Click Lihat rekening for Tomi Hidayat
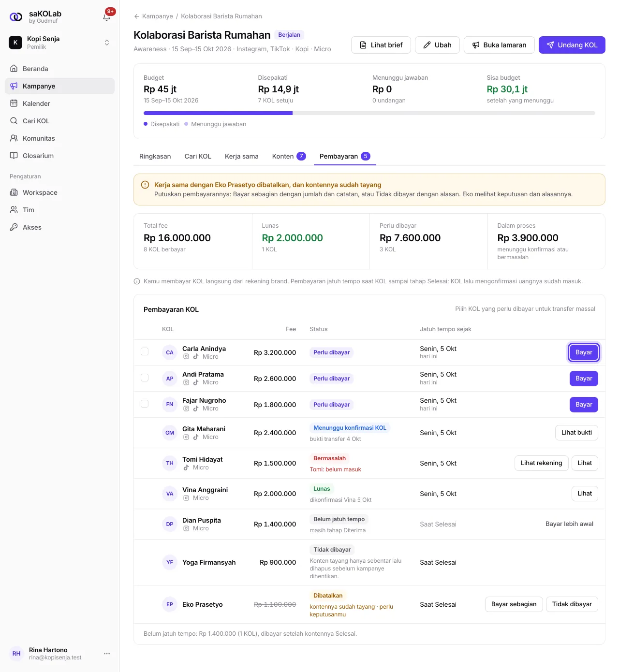 (x=541, y=463)
